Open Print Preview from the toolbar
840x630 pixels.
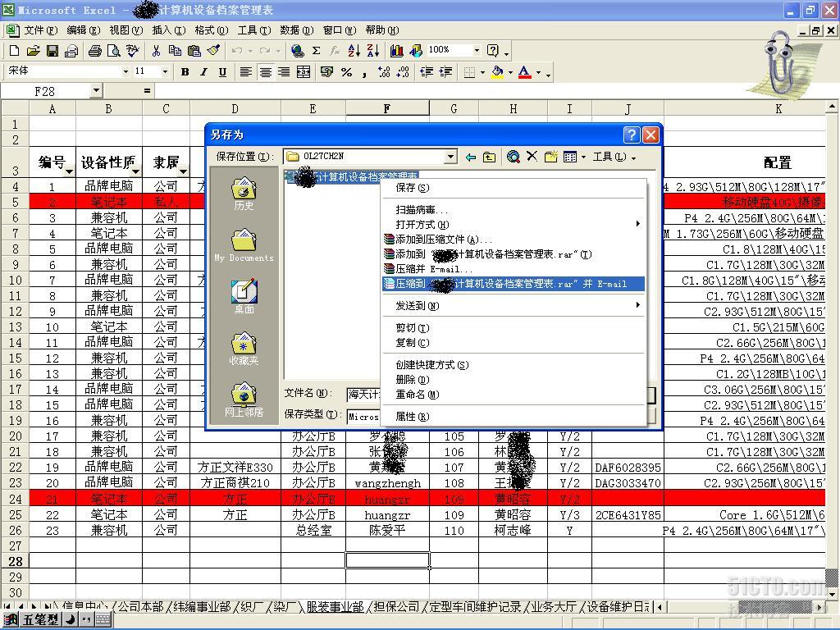(x=113, y=51)
